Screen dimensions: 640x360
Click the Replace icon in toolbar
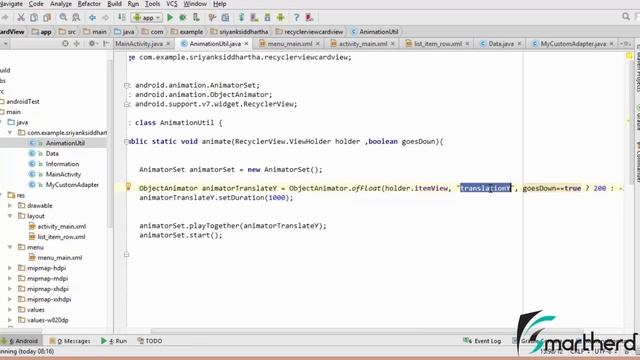pyautogui.click(x=76, y=18)
